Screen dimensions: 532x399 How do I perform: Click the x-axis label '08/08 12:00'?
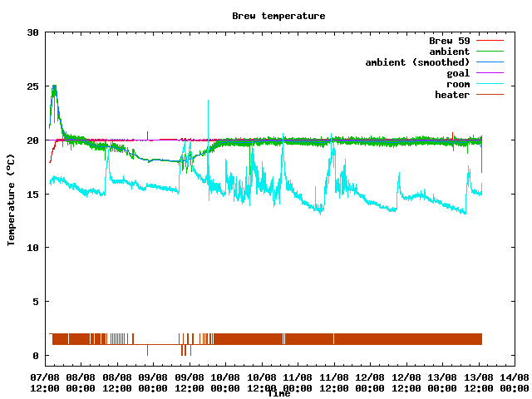pyautogui.click(x=117, y=382)
